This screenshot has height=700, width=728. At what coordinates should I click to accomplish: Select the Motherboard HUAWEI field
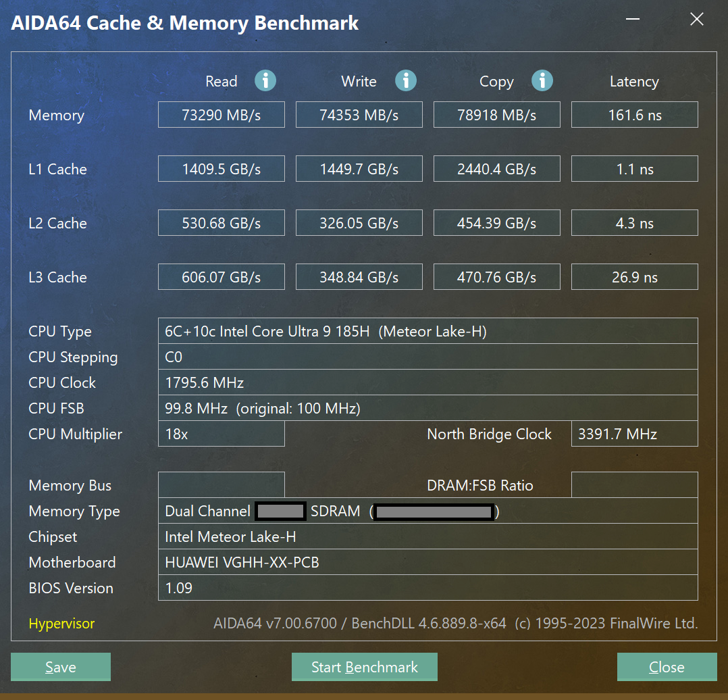427,562
